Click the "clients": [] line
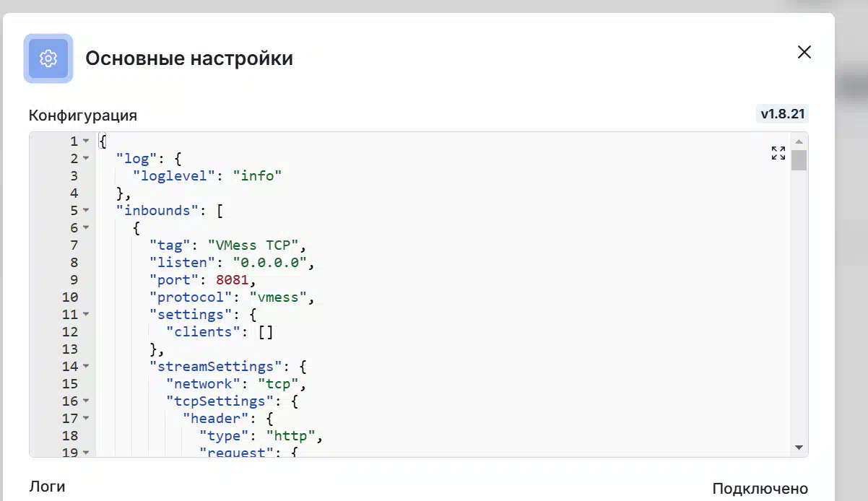The height and width of the screenshot is (501, 868). [220, 331]
